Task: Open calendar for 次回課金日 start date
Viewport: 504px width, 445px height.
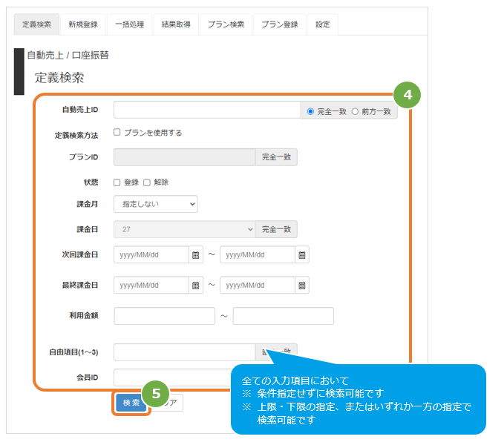Action: click(x=196, y=255)
